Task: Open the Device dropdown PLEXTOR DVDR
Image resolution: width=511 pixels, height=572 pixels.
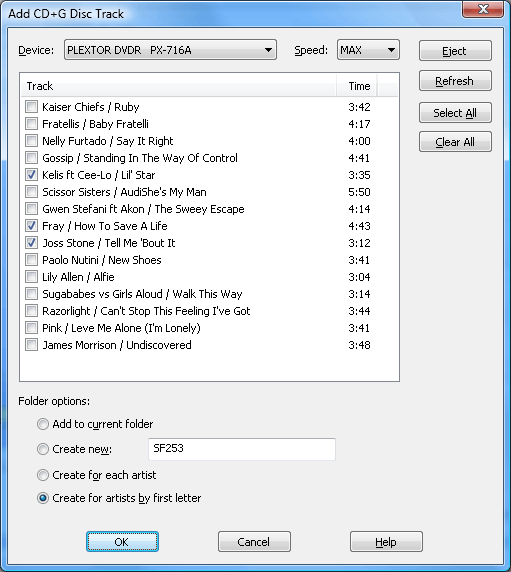Action: click(170, 50)
